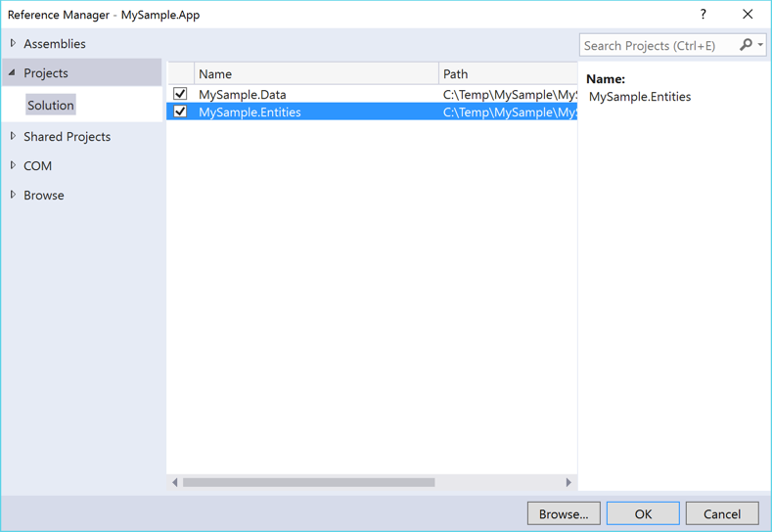
Task: Sort by the Name column header
Action: point(315,74)
